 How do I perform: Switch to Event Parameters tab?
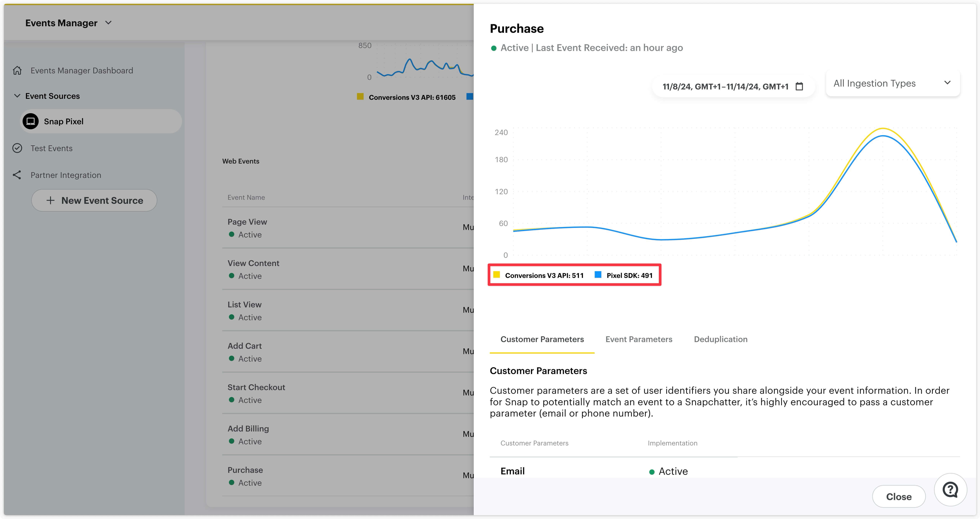click(x=639, y=339)
